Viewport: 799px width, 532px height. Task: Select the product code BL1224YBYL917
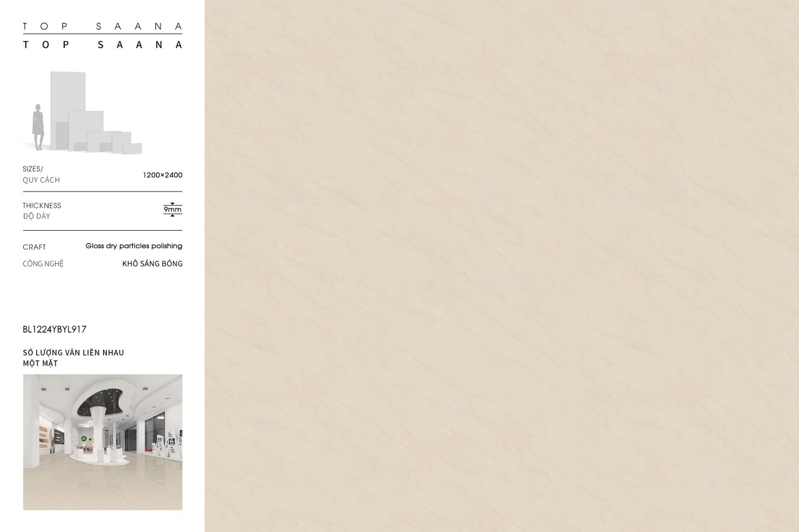(54, 329)
